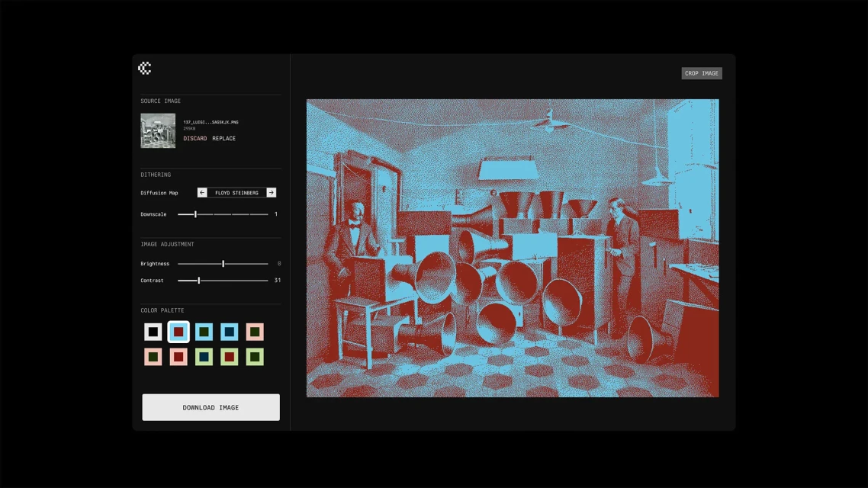This screenshot has width=868, height=488.
Task: Click the Brightness slider handle
Action: [223, 264]
